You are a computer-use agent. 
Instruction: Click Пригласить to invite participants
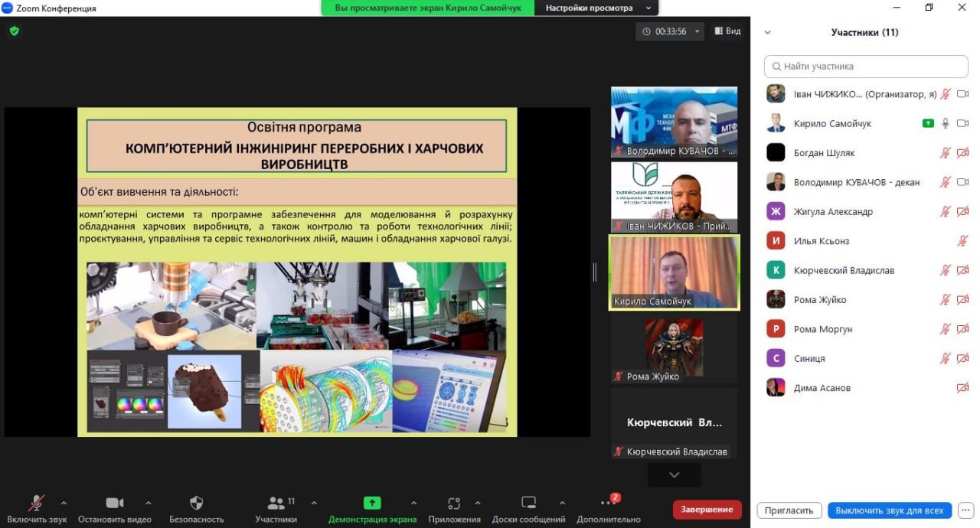789,510
